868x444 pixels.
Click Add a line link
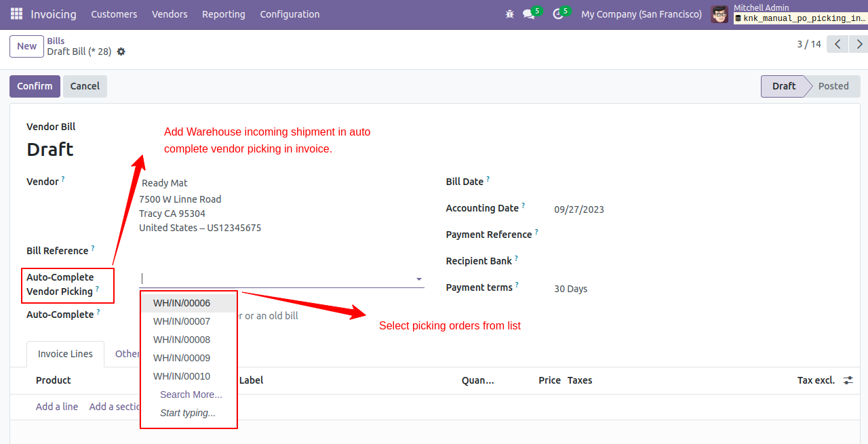(x=57, y=407)
